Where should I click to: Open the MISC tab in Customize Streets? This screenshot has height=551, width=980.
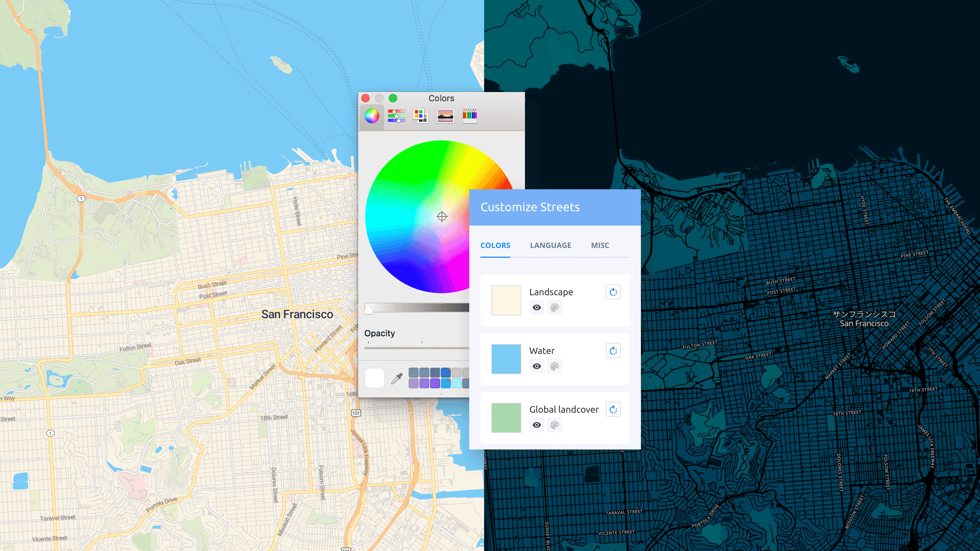[x=599, y=245]
